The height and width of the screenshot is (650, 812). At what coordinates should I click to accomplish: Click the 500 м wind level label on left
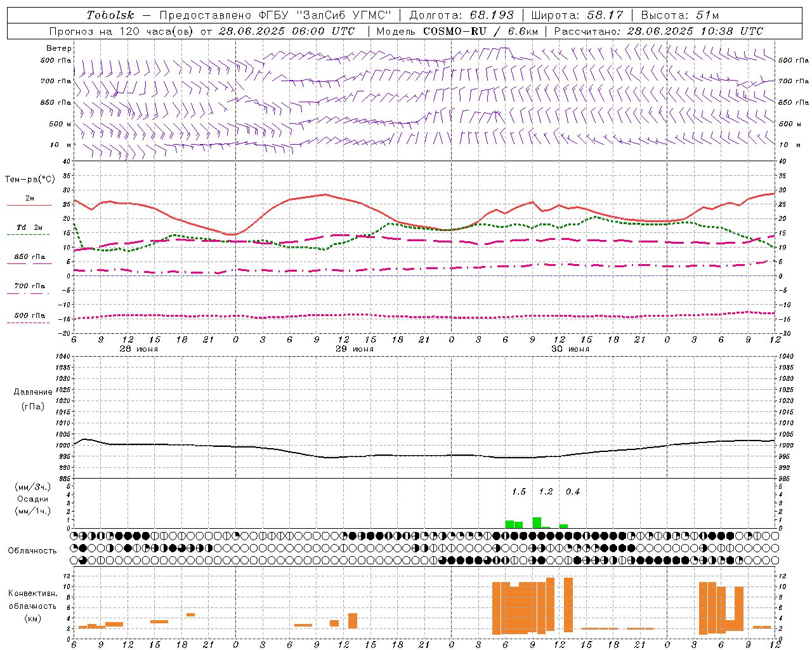(60, 124)
